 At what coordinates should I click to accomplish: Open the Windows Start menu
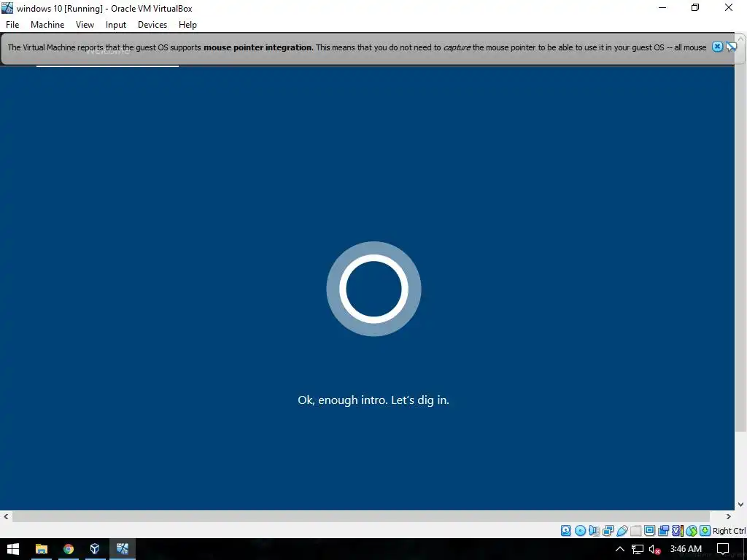[x=13, y=549]
